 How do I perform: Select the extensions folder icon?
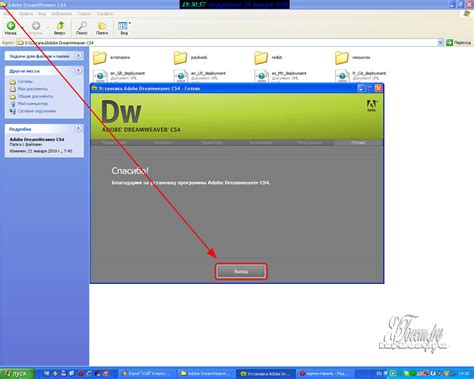pos(99,58)
